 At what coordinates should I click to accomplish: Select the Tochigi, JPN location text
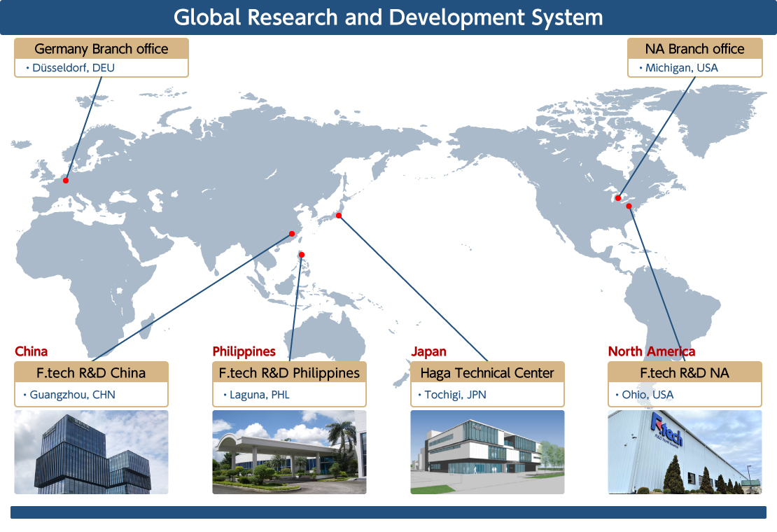click(x=456, y=395)
